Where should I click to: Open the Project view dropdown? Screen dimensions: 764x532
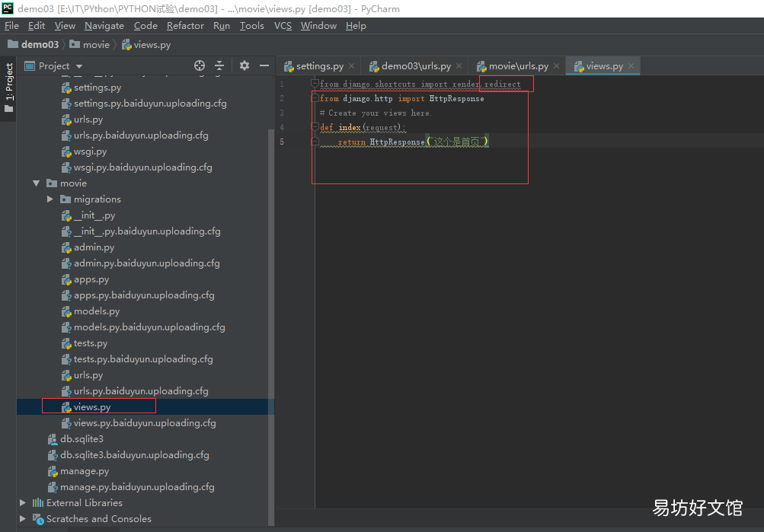tap(79, 66)
